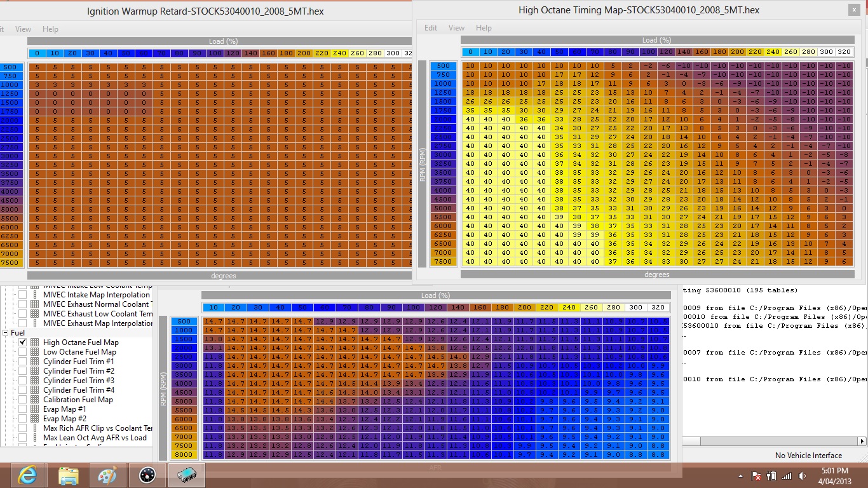The height and width of the screenshot is (488, 868).
Task: Check the Evap Map #2 checkbox
Action: [23, 419]
